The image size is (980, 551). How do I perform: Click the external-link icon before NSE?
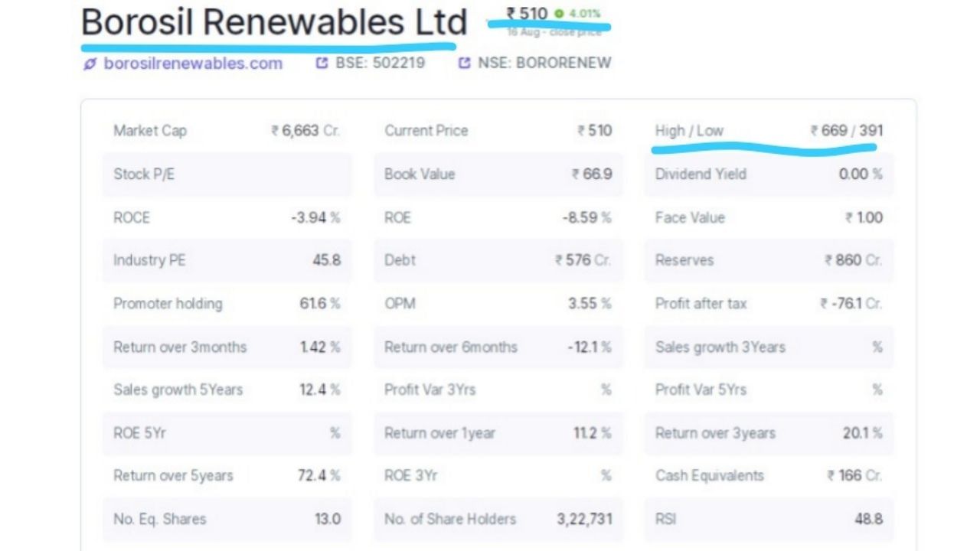[464, 64]
